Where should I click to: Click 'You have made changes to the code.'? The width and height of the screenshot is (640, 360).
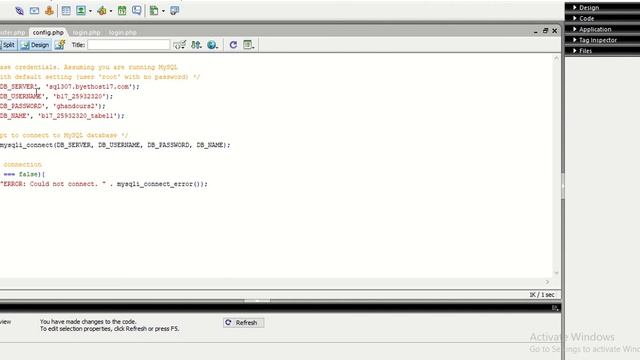[x=88, y=322]
